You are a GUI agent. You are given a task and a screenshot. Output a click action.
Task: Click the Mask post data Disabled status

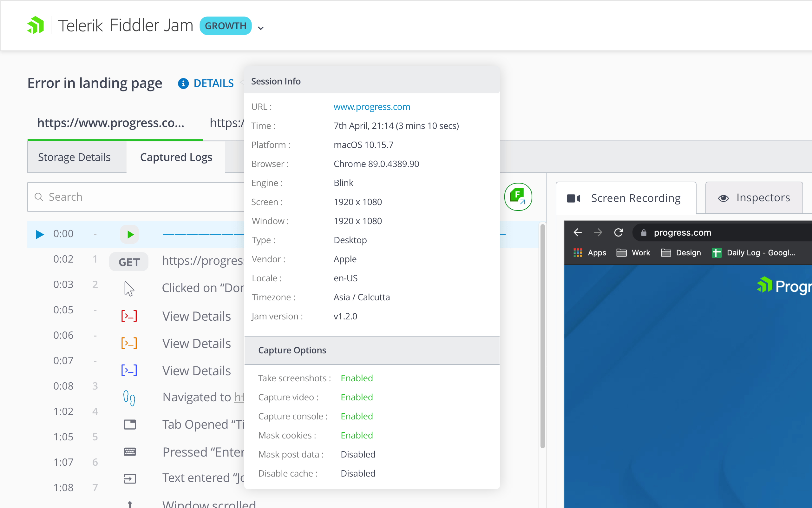coord(358,454)
